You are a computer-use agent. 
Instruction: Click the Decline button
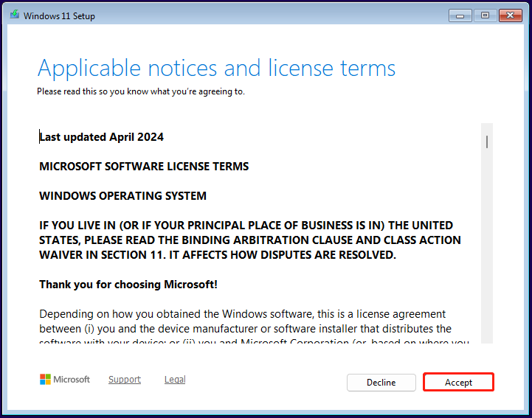pyautogui.click(x=381, y=383)
